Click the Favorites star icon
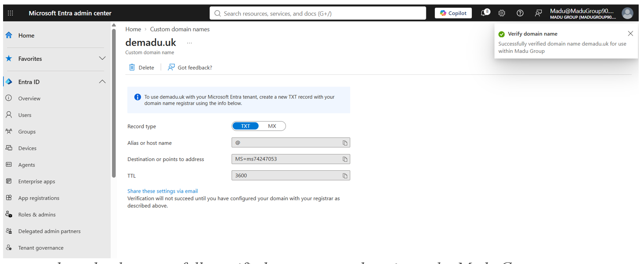 click(x=9, y=59)
